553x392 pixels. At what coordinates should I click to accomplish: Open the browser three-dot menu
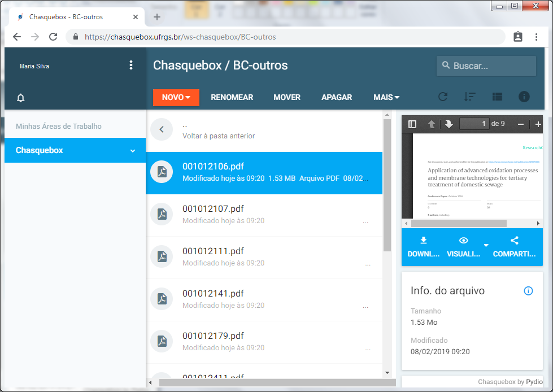[536, 37]
